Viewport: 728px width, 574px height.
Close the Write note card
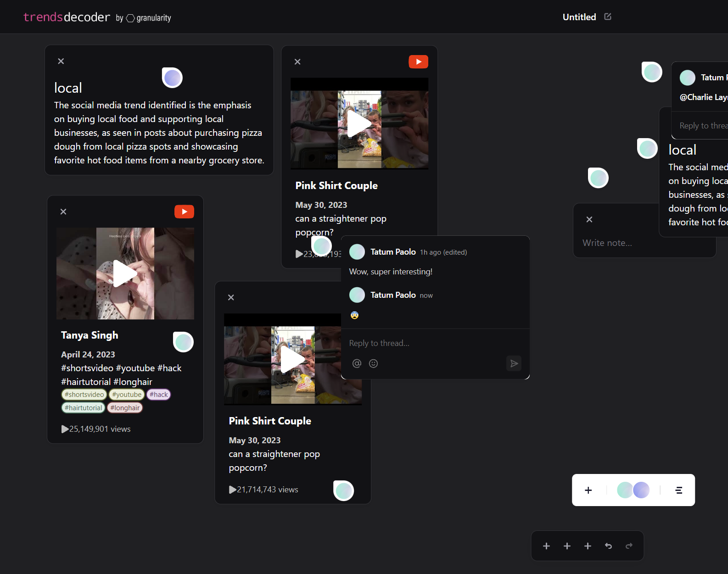(589, 219)
